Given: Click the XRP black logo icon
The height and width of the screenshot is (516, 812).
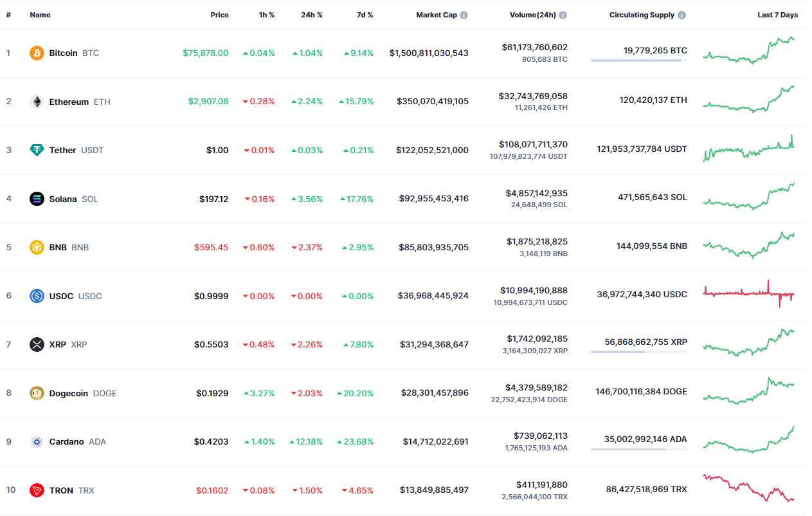Looking at the screenshot, I should tap(37, 344).
